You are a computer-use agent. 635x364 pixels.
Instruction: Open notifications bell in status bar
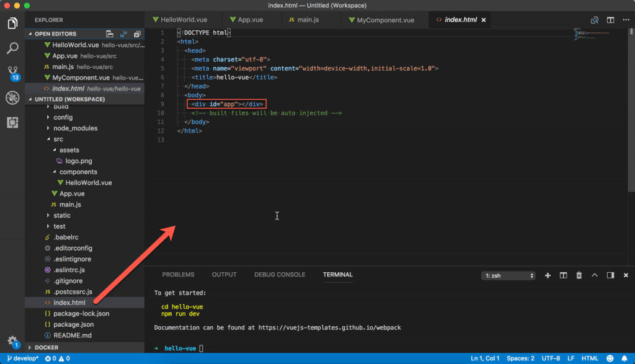[626, 358]
